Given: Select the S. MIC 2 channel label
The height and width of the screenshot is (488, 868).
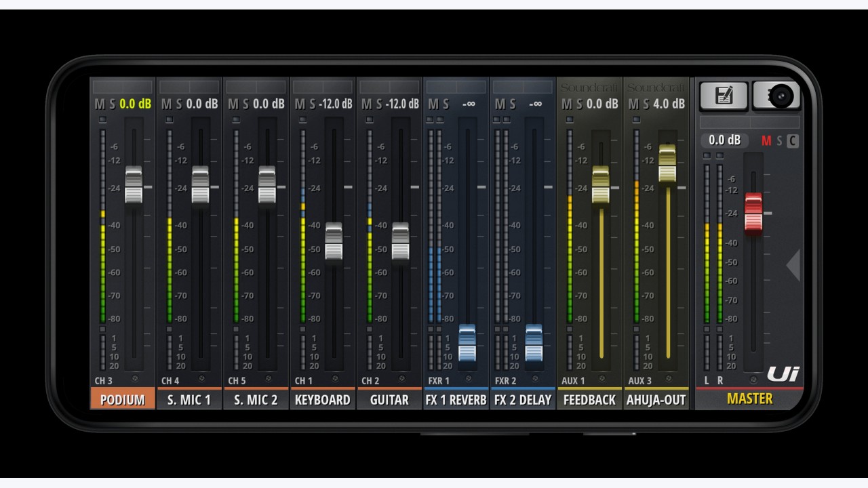Looking at the screenshot, I should tap(256, 400).
